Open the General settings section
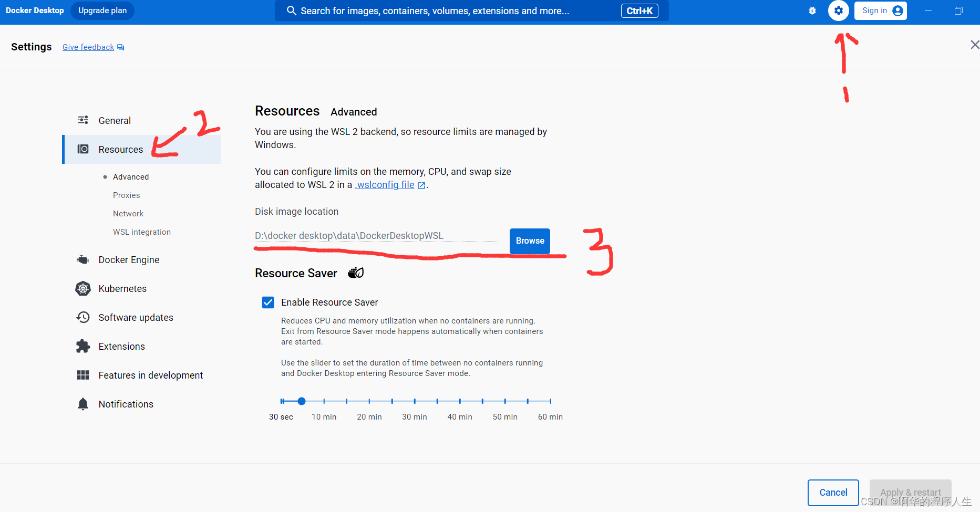Viewport: 980px width, 512px height. [x=141, y=120]
